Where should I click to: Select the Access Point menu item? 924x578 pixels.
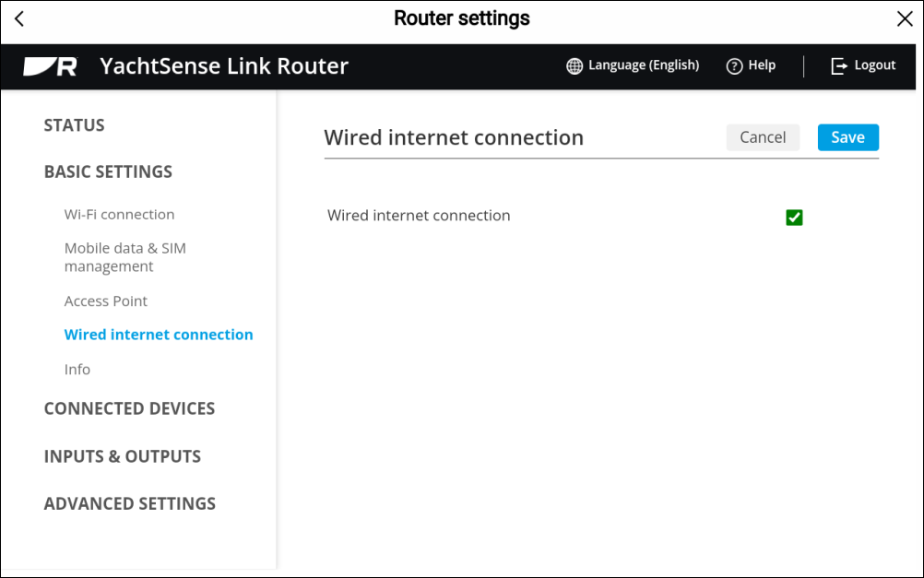click(106, 301)
